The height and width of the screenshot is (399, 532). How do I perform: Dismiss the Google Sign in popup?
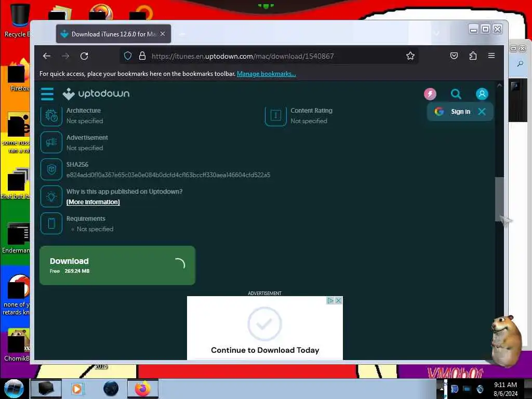(482, 112)
